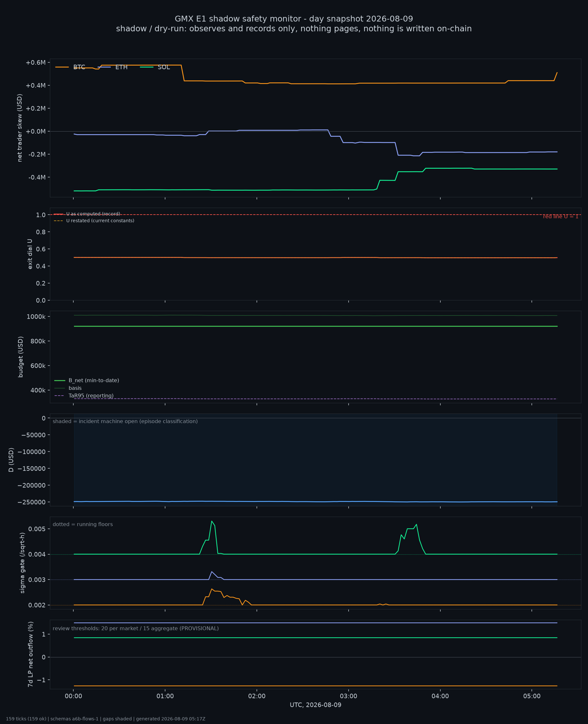Click the "-0.4M" skew tick label

pyautogui.click(x=37, y=177)
